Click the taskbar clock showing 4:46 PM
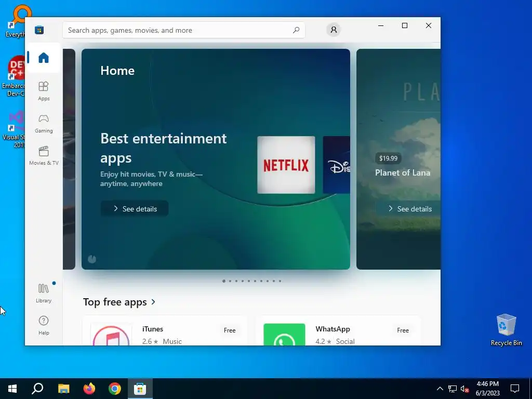Viewport: 532px width, 399px height. pyautogui.click(x=487, y=389)
